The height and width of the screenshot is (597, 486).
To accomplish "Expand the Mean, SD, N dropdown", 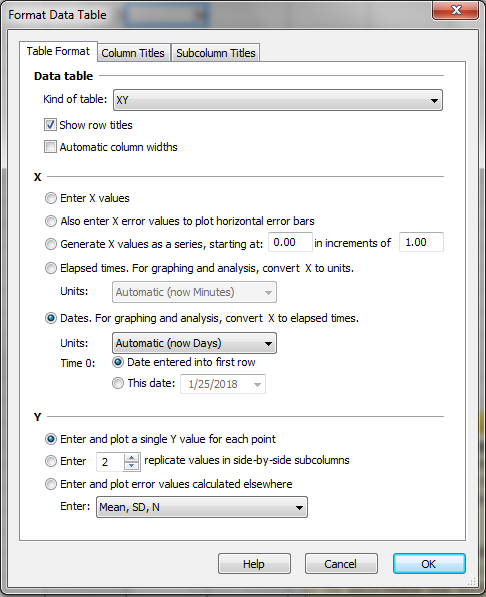I will coord(202,507).
